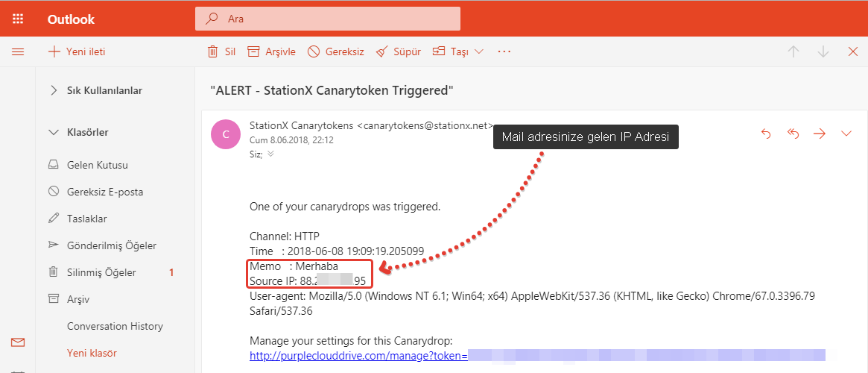868x373 pixels.
Task: Open the Taşı move dropdown
Action: [x=458, y=51]
